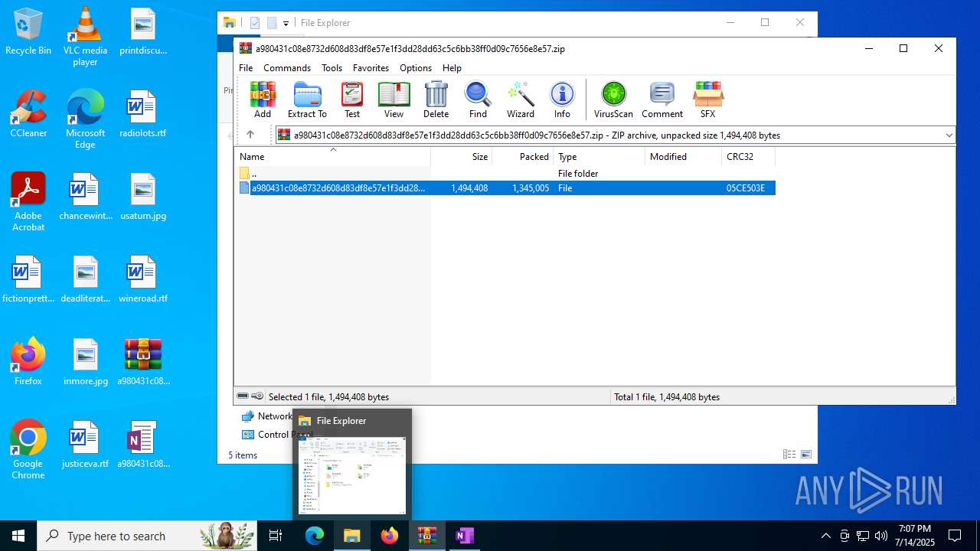Expand the archive path dropdown arrow
980x551 pixels.
[x=949, y=135]
